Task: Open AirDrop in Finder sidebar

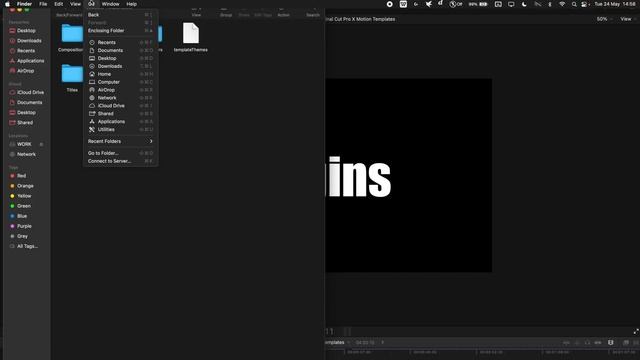Action: [25, 71]
